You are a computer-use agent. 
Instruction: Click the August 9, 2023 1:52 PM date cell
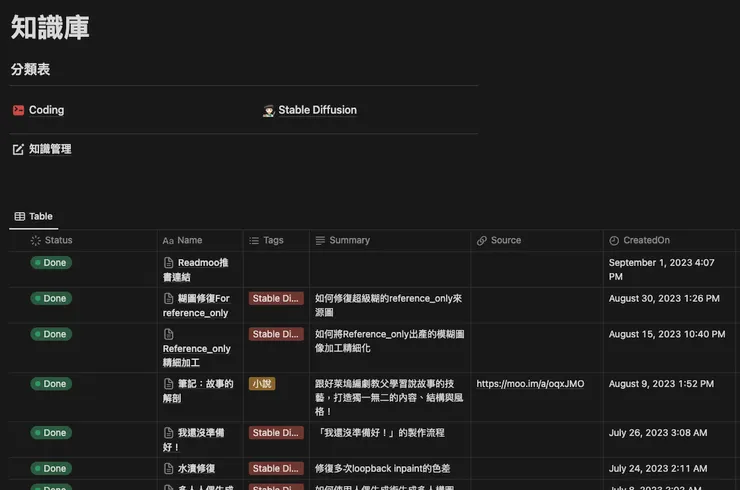pos(661,384)
